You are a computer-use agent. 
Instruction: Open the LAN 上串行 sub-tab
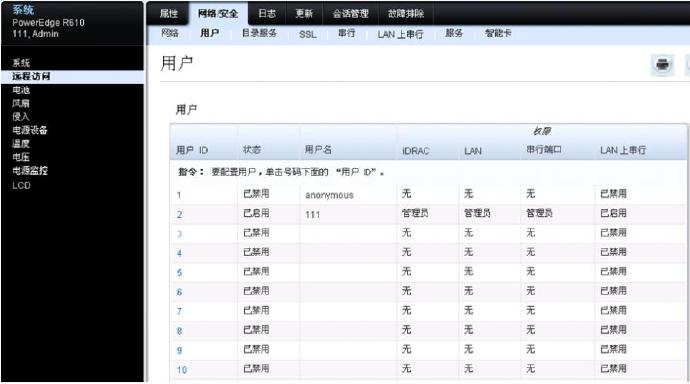tap(400, 34)
